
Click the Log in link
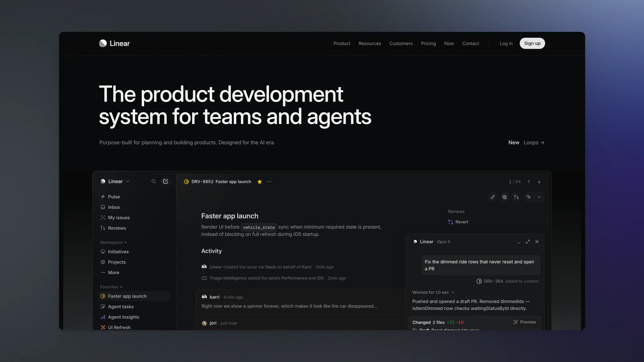(506, 43)
